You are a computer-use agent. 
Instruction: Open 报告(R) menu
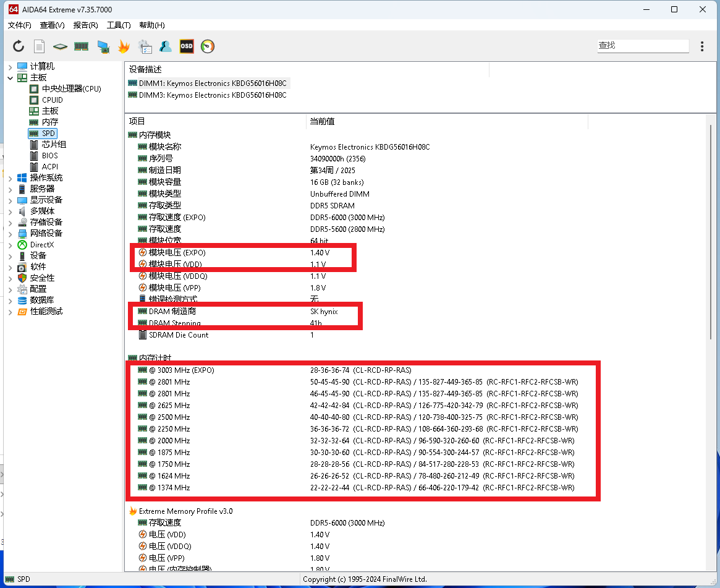pos(85,25)
